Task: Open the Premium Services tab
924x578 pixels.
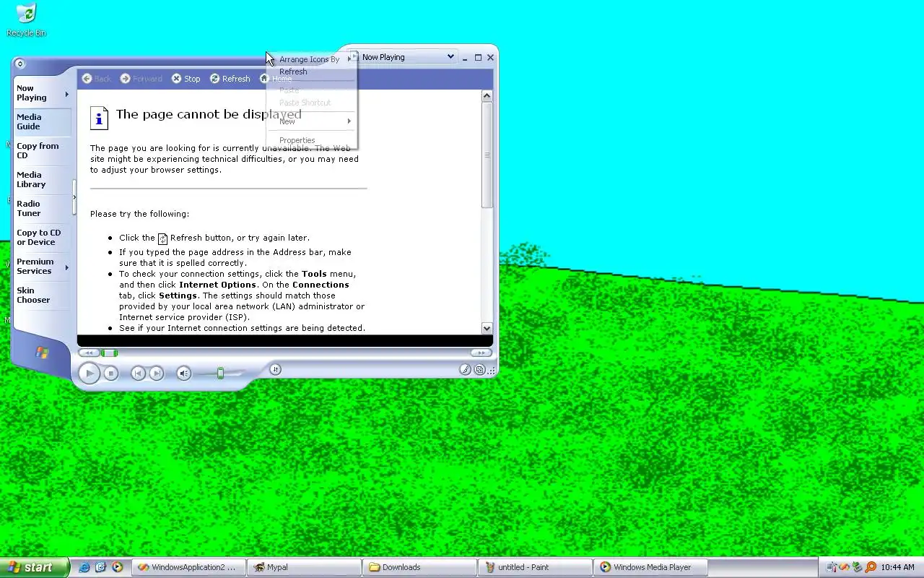Action: click(42, 267)
